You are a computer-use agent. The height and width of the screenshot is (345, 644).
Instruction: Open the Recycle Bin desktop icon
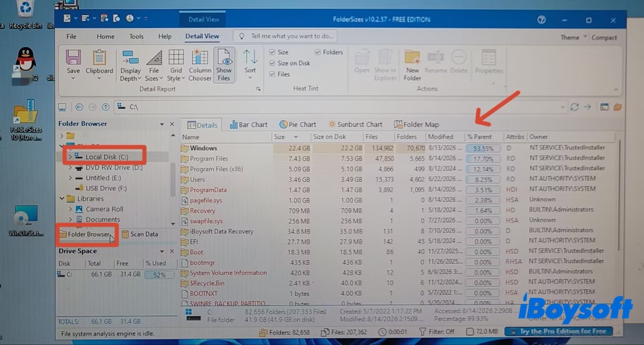click(x=26, y=15)
